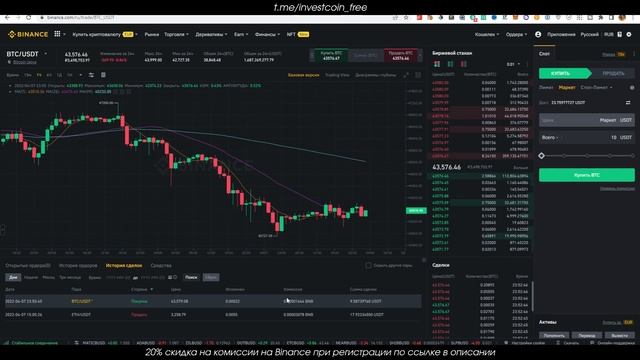Screen dimensions: 640x360
Task: Select the Маркет order type
Action: [x=567, y=87]
